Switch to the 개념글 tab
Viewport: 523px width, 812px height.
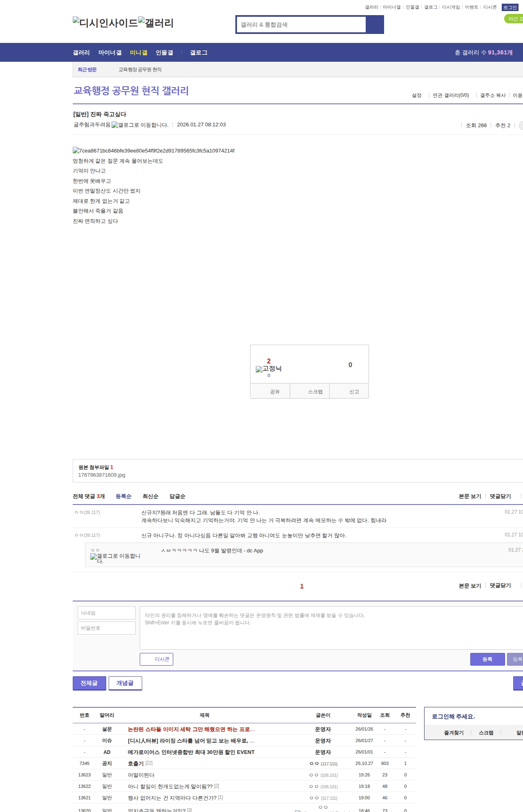(x=125, y=683)
